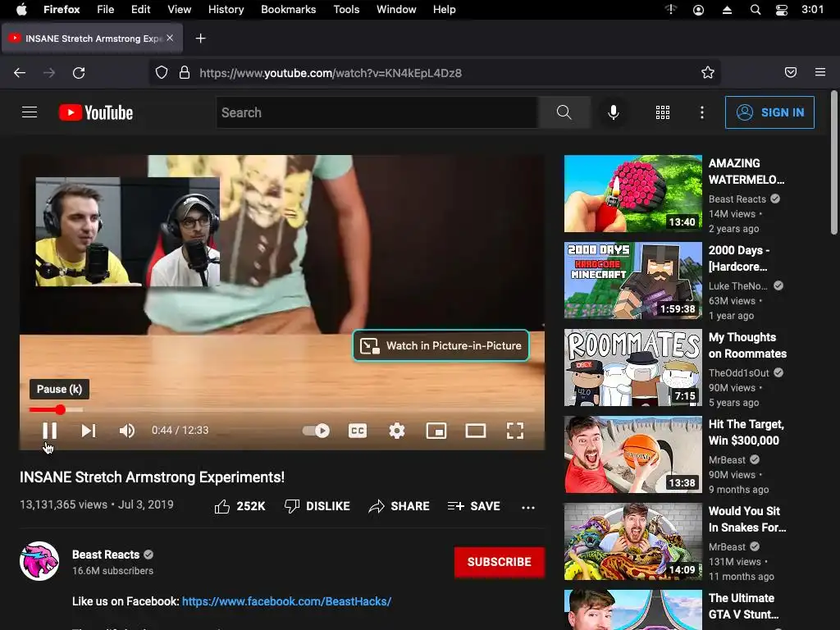Open the Tools menu
This screenshot has height=630, width=840.
coord(346,10)
